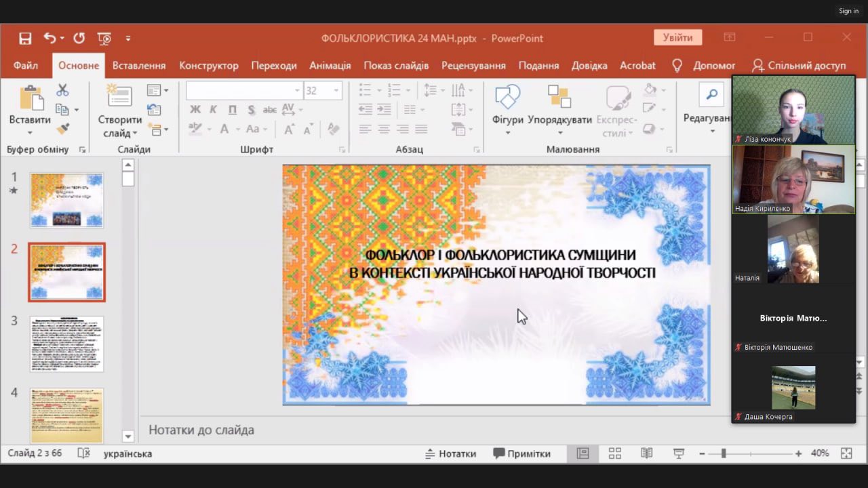Viewport: 868px width, 488px height.
Task: Click fit slide to window icon
Action: pos(846,453)
